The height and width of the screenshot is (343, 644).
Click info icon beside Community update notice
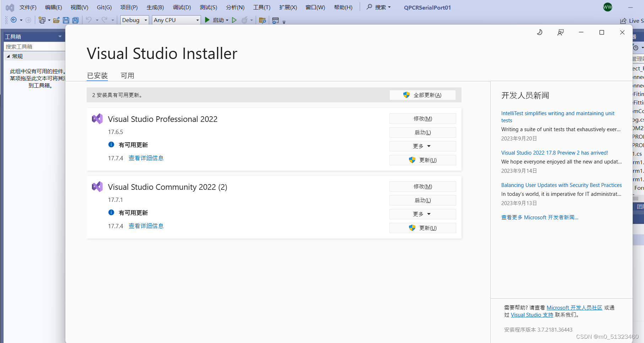pos(111,212)
